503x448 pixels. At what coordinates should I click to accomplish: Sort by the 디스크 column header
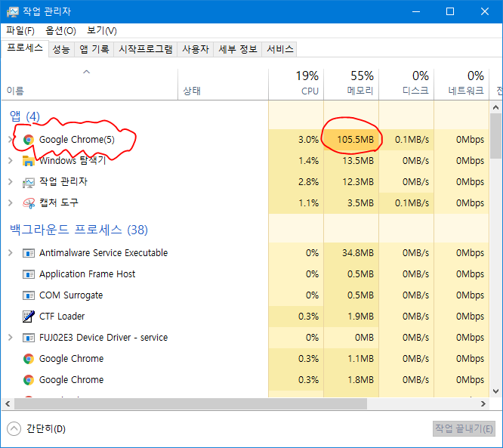pos(406,84)
